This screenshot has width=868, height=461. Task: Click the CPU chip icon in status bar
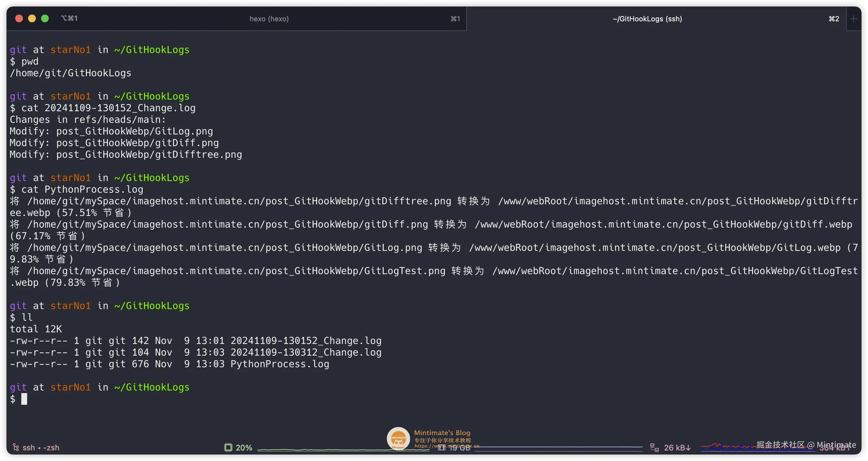(228, 447)
